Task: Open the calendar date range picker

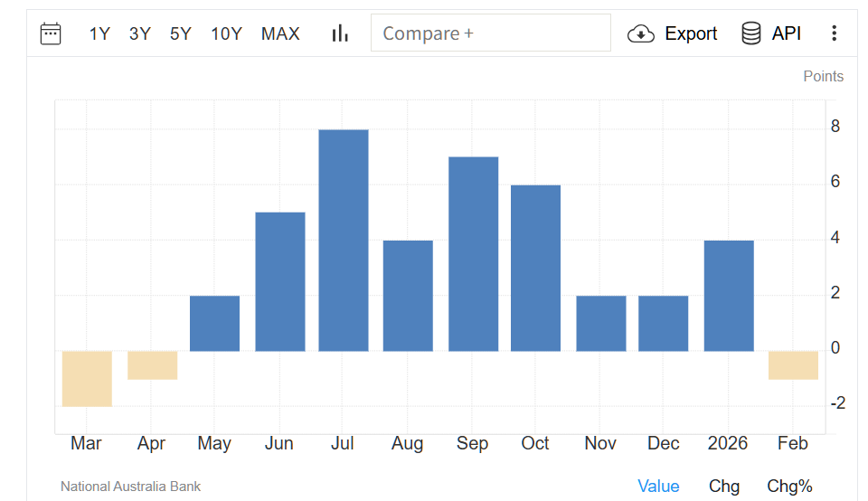Action: click(x=51, y=33)
